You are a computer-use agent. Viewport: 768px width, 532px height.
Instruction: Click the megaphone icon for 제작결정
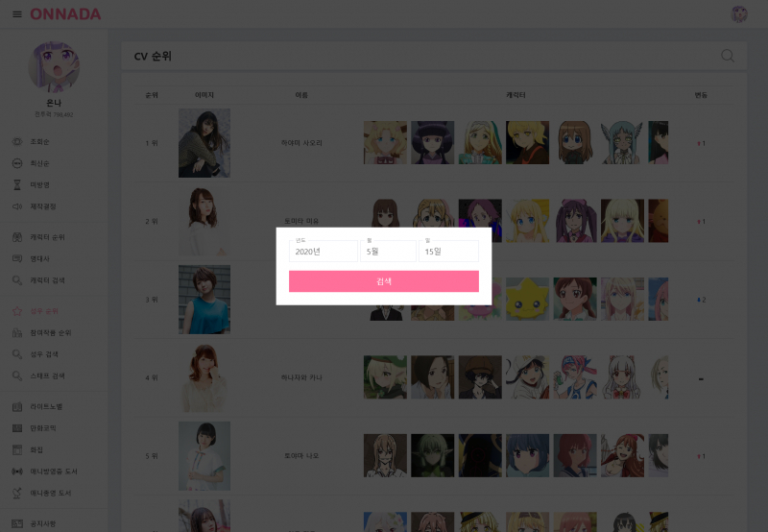click(x=16, y=206)
